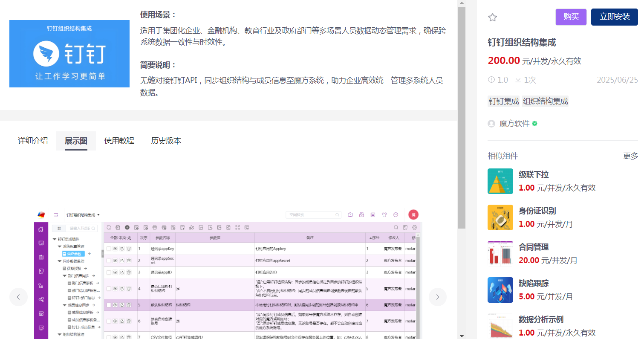Open the 数据分析示例 component title
This screenshot has width=644, height=339.
coord(541,319)
